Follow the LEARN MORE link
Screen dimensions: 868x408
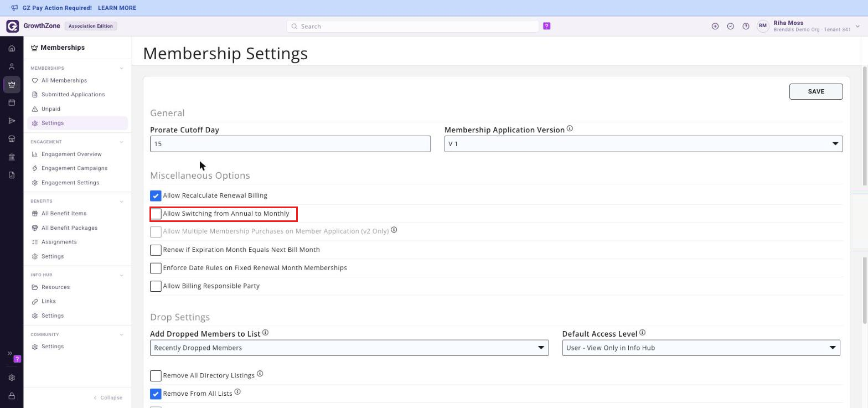tap(117, 8)
